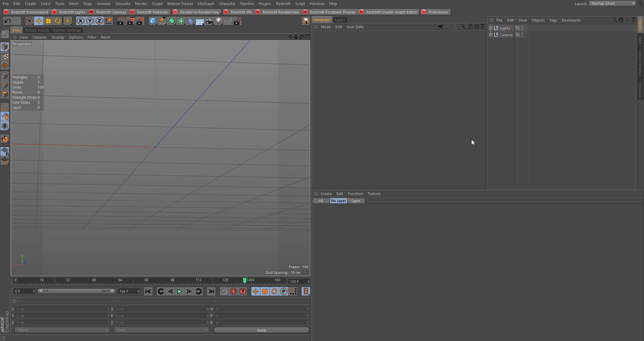Switch to Render Settings tab
This screenshot has width=644, height=341.
click(x=67, y=30)
